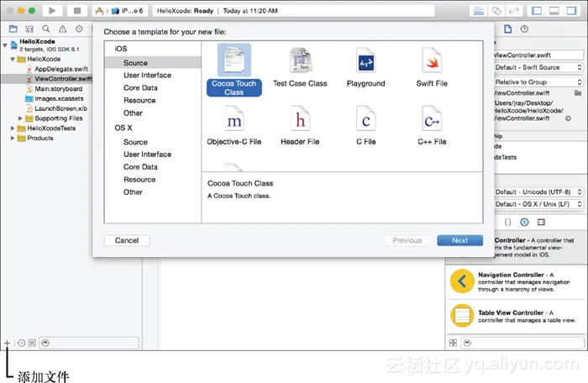Open the test navigator tab

click(79, 29)
